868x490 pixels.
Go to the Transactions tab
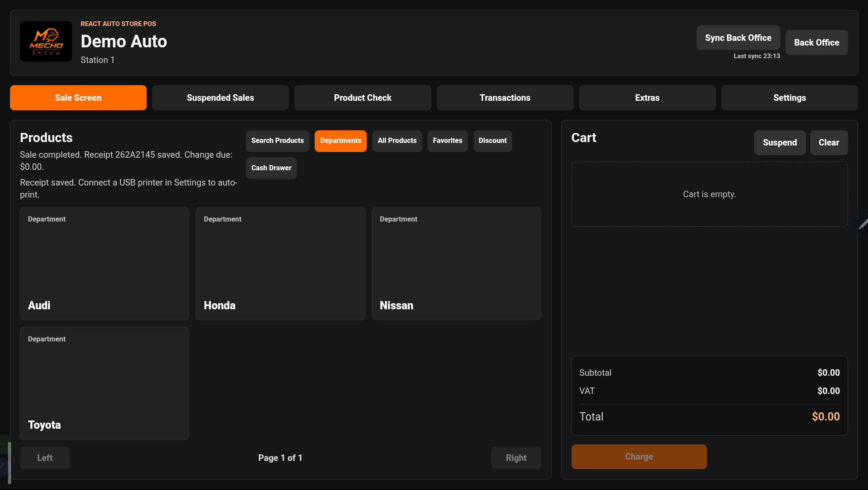(x=505, y=98)
